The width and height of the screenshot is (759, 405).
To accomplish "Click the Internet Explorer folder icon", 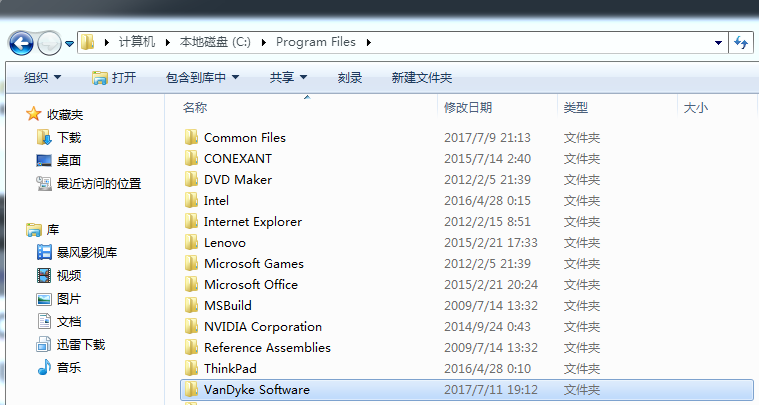I will click(191, 222).
